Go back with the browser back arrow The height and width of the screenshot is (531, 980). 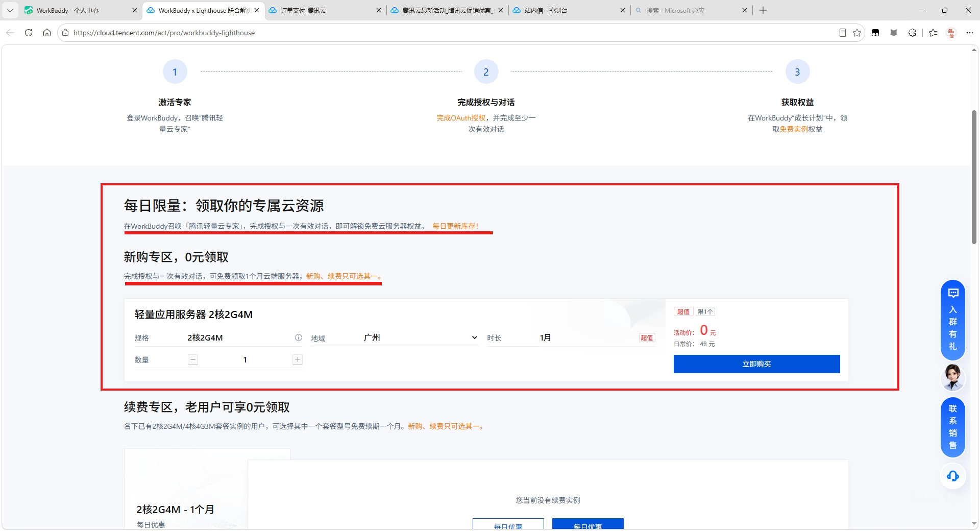click(x=10, y=33)
